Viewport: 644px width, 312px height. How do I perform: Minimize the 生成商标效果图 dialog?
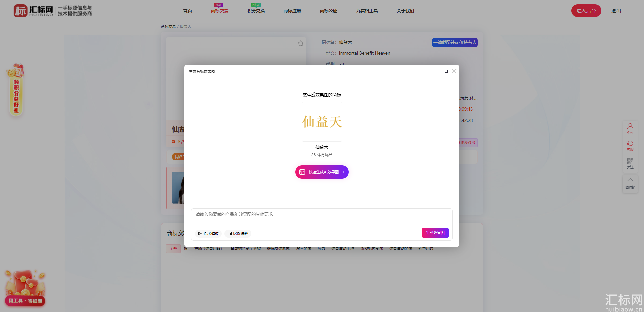point(439,71)
